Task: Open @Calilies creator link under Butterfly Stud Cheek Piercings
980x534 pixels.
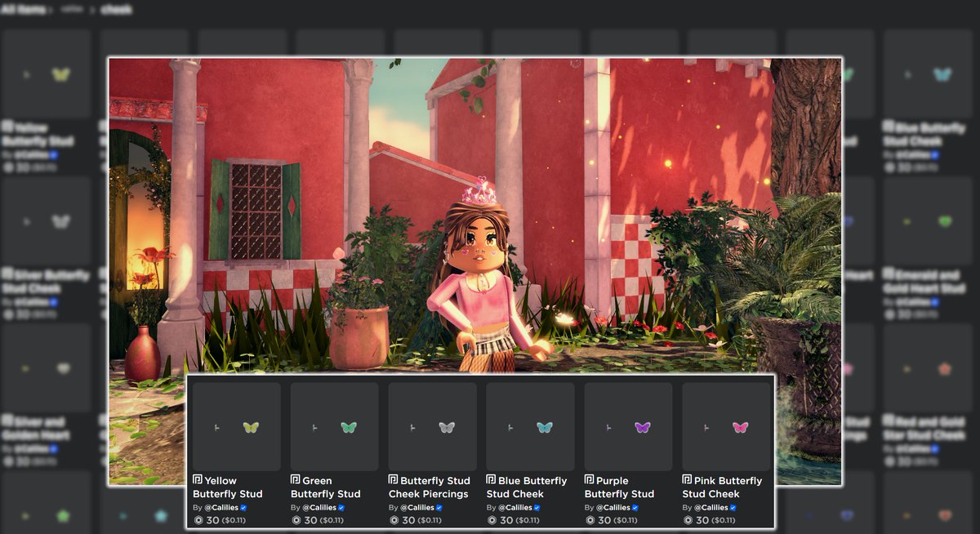Action: (417, 508)
